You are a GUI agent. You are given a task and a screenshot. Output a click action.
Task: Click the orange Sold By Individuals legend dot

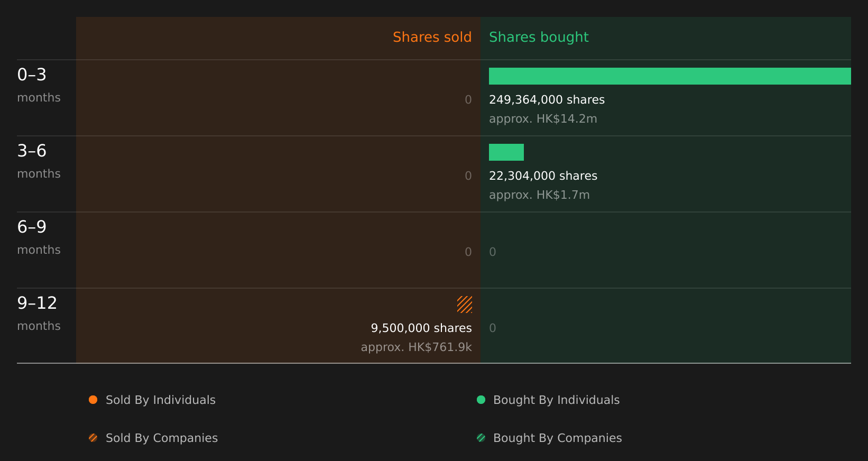(93, 400)
